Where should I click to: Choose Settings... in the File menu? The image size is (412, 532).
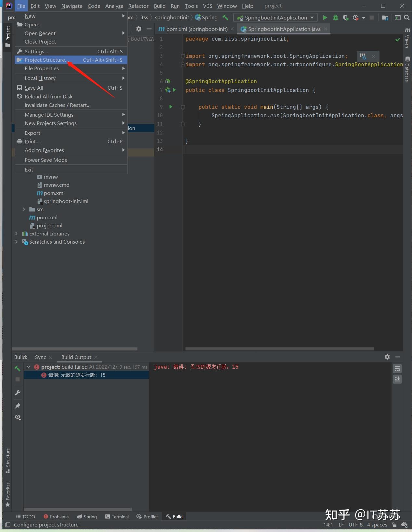coord(71,51)
